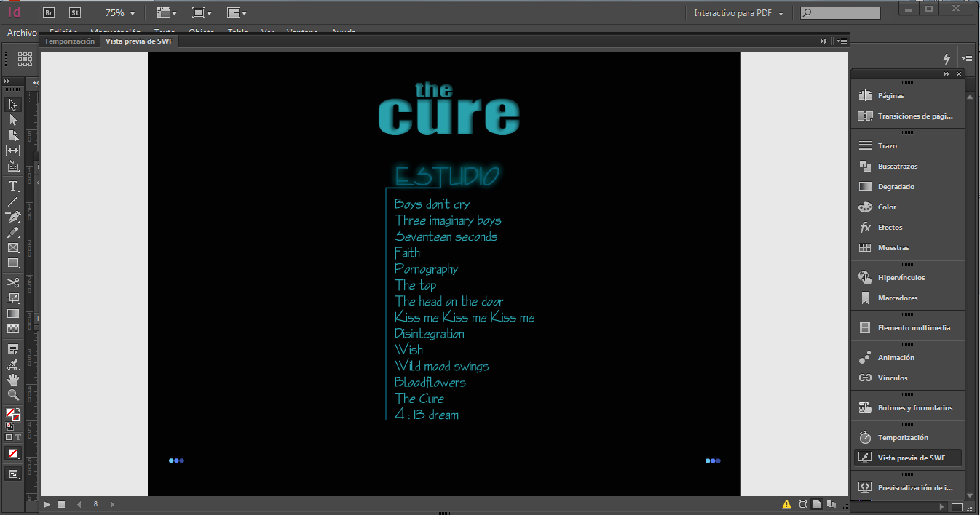This screenshot has height=515, width=980.
Task: Click the reference point grid icon
Action: pos(25,59)
